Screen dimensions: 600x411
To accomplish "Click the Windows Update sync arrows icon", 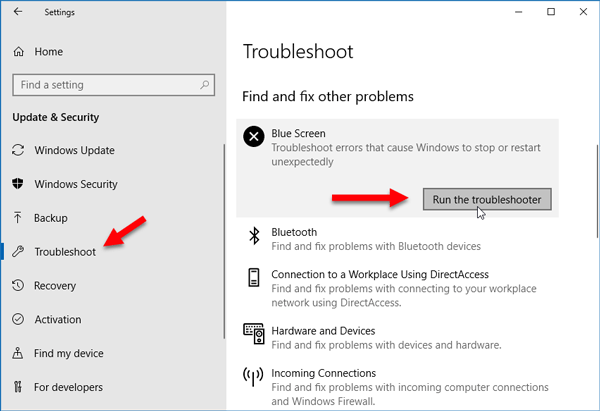I will point(18,150).
